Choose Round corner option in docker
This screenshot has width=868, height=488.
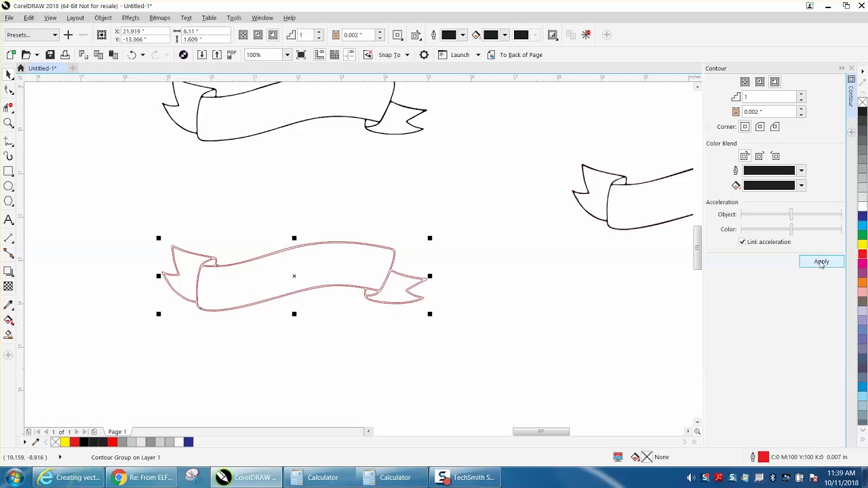coord(759,127)
